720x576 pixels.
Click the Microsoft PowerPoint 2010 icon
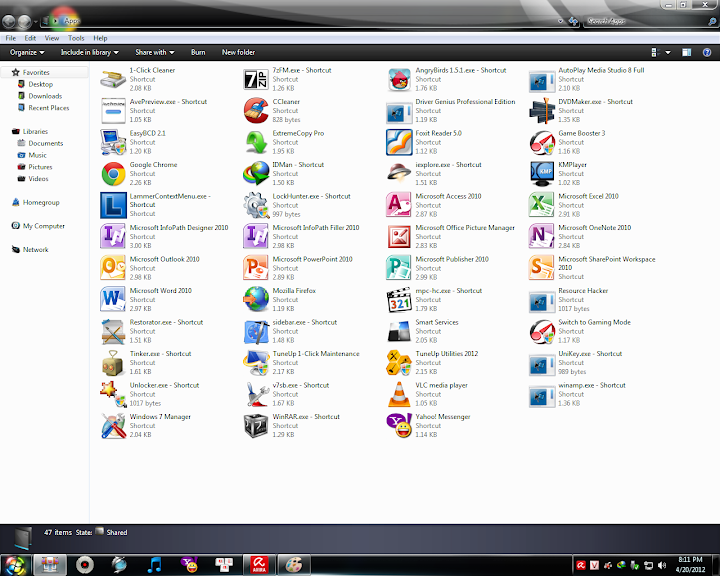tap(256, 268)
